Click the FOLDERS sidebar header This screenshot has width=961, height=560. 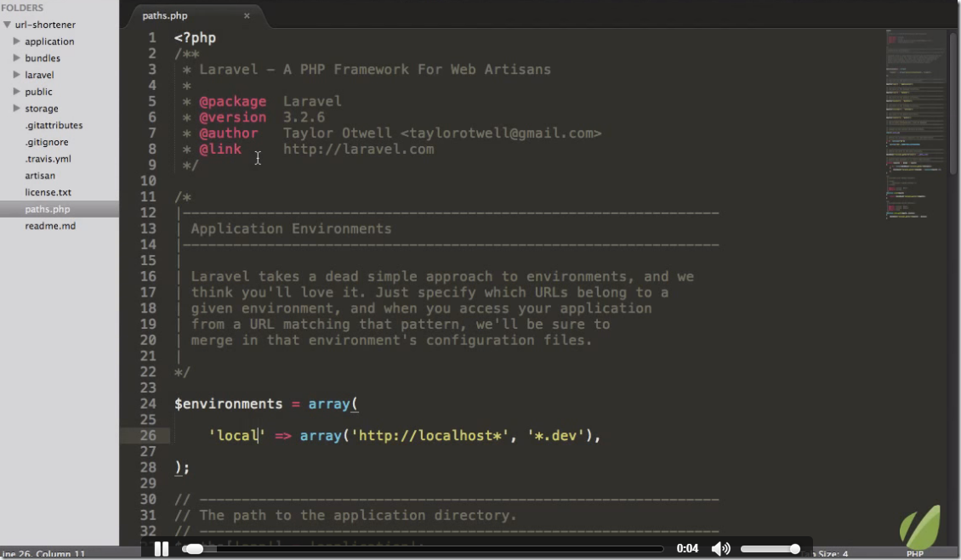click(x=22, y=8)
